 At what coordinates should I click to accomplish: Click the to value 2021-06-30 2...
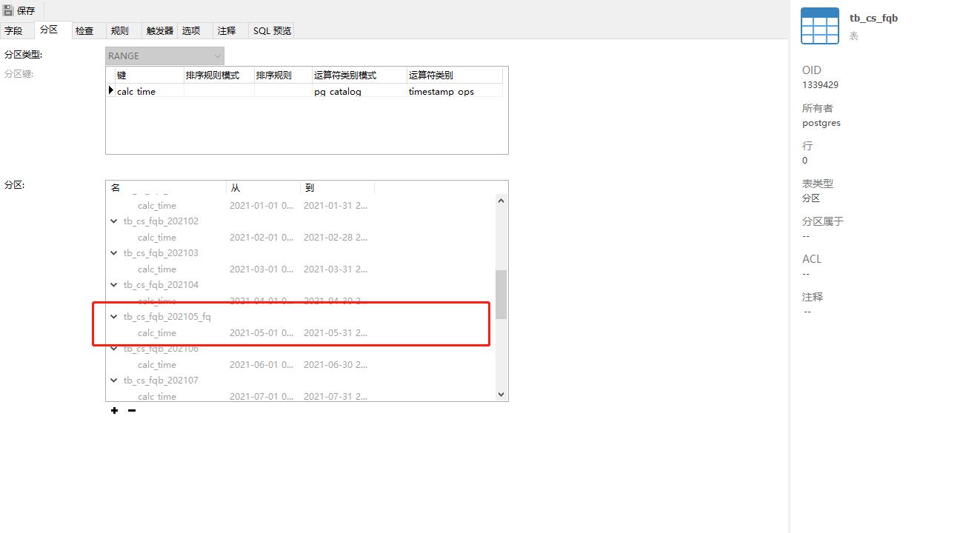point(336,365)
